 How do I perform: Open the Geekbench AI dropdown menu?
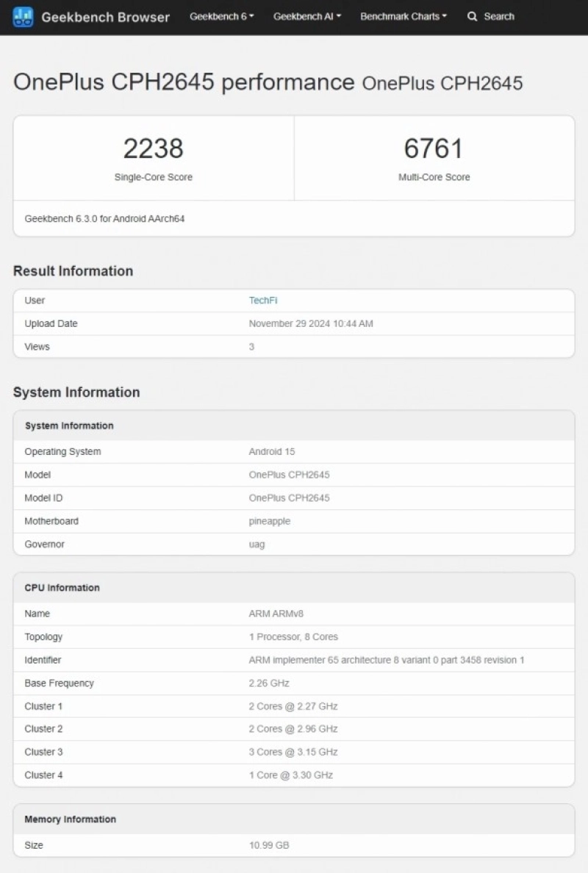[306, 17]
